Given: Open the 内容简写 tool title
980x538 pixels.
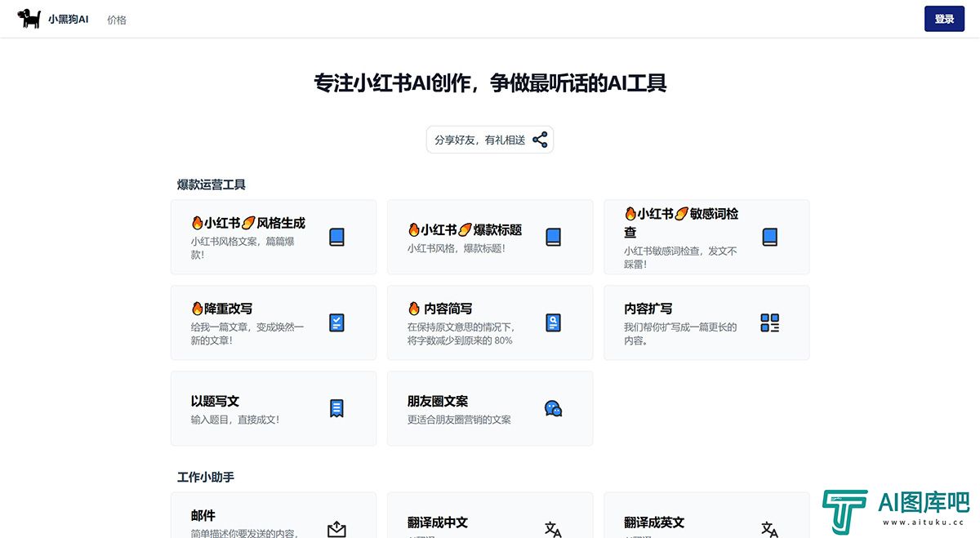Looking at the screenshot, I should (439, 309).
